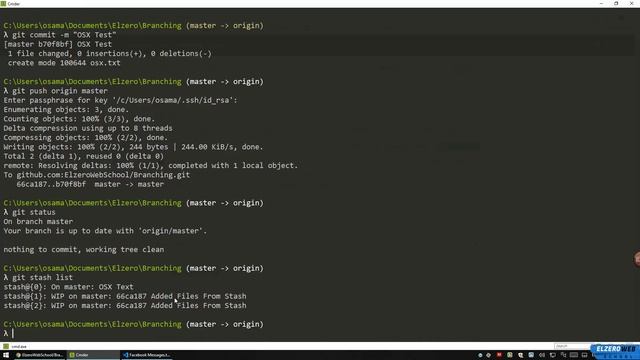Focus the Cmder Search field
The image size is (640, 360).
(x=571, y=346)
